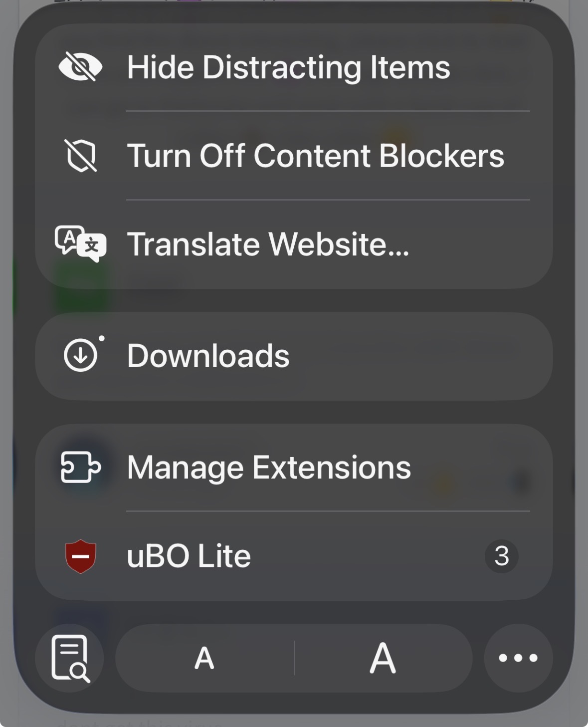Tap the slashed shield content blockers icon
Viewport: 588px width, 727px height.
[x=80, y=156]
